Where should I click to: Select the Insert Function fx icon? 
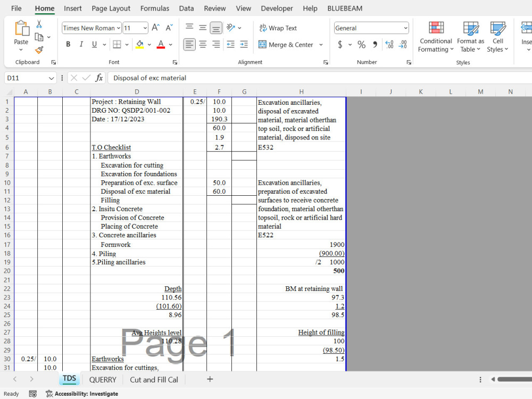100,78
